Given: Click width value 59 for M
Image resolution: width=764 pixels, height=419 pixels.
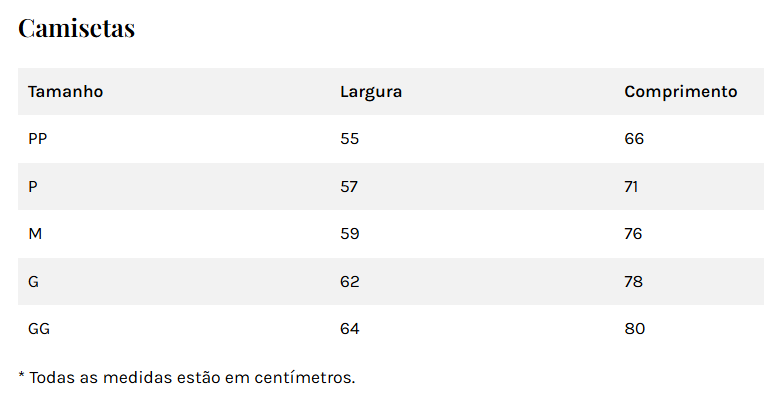Looking at the screenshot, I should point(349,234).
